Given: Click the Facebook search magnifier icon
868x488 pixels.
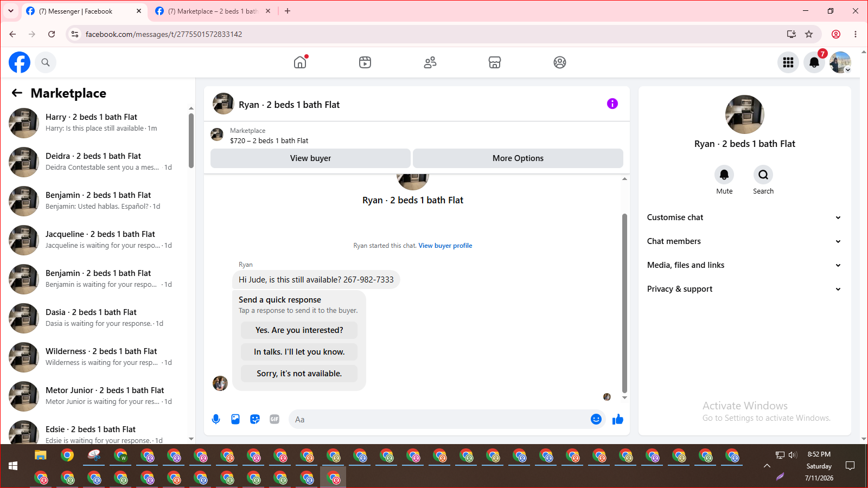Looking at the screenshot, I should click(46, 62).
